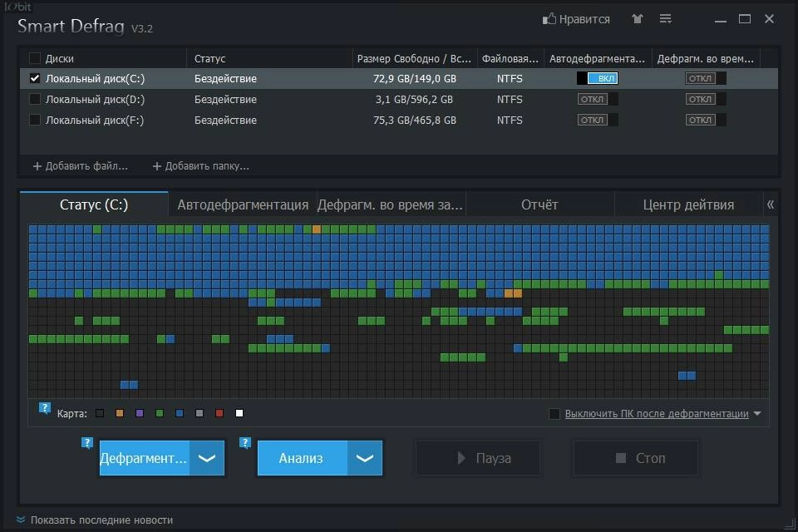Image resolution: width=798 pixels, height=532 pixels.
Task: Click the help icon beside Карта legend
Action: point(45,408)
